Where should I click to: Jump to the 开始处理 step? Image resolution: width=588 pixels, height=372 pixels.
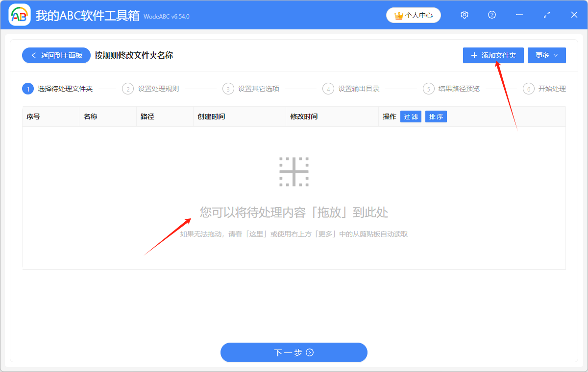551,89
